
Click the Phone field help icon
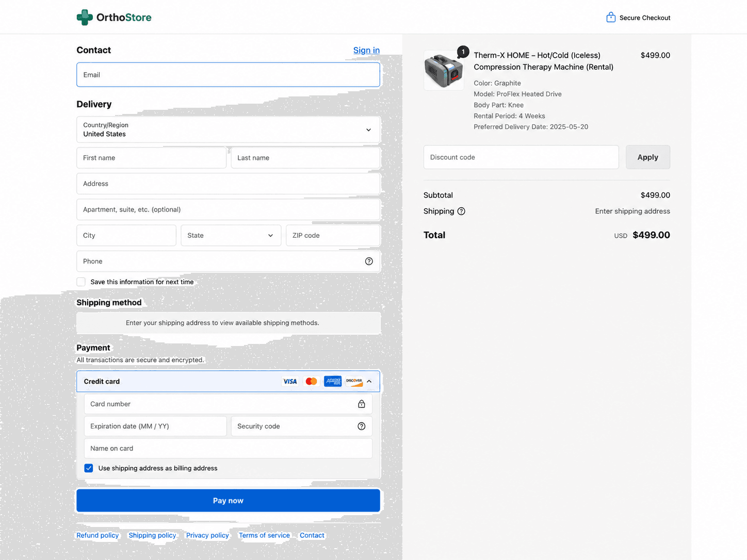tap(369, 261)
